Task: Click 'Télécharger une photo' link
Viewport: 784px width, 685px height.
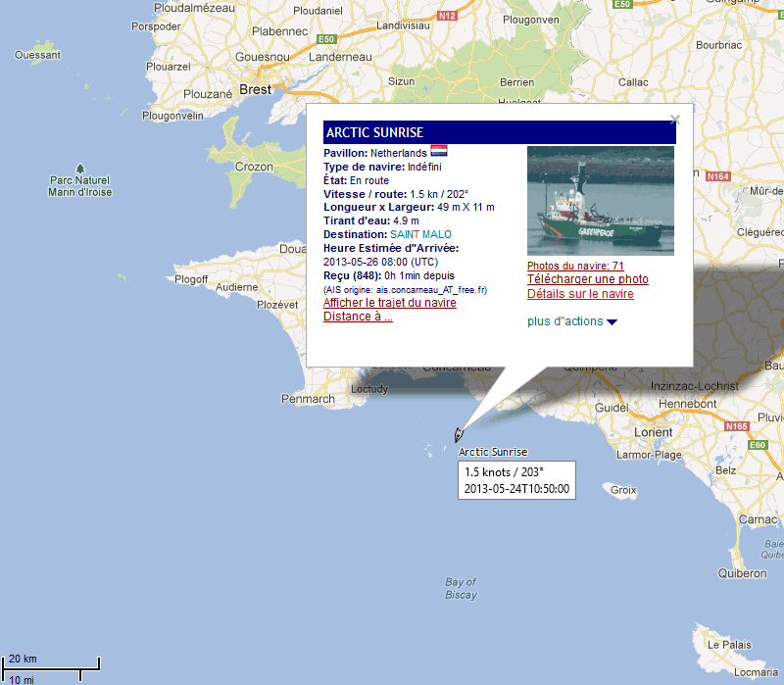Action: (x=588, y=279)
